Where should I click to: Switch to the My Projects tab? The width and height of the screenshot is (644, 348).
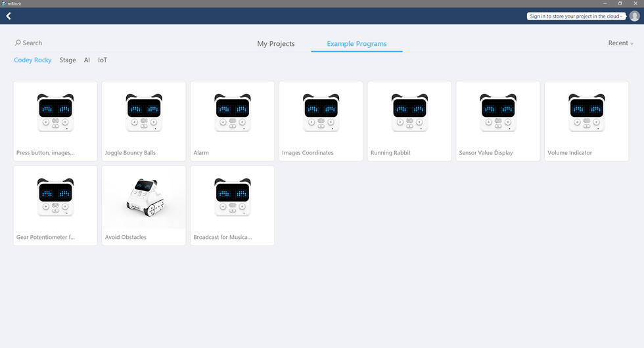(x=275, y=44)
